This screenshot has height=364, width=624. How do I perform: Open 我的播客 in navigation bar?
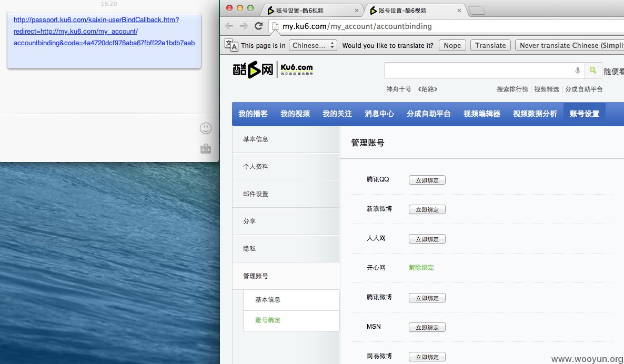[253, 114]
